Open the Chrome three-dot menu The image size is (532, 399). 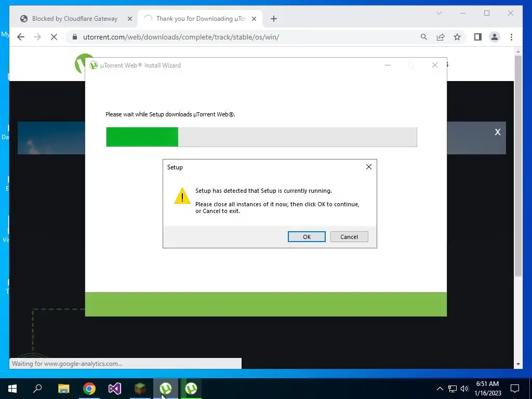511,37
